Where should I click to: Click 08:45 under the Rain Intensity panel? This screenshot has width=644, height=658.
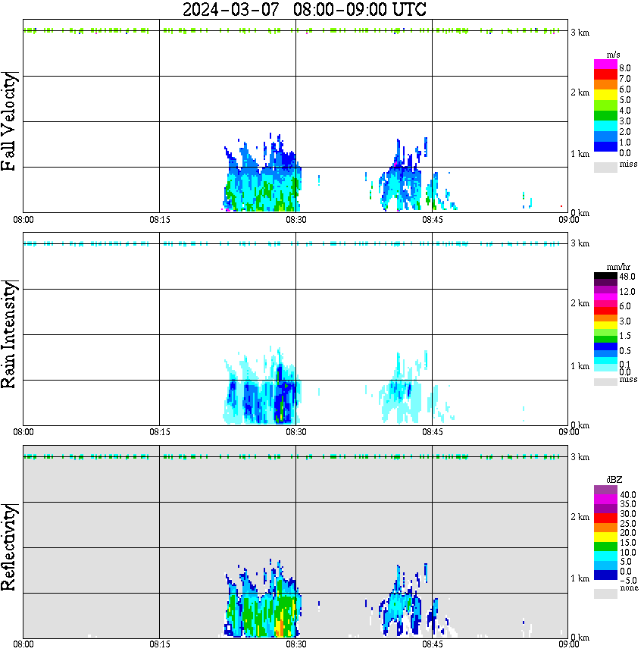[432, 432]
